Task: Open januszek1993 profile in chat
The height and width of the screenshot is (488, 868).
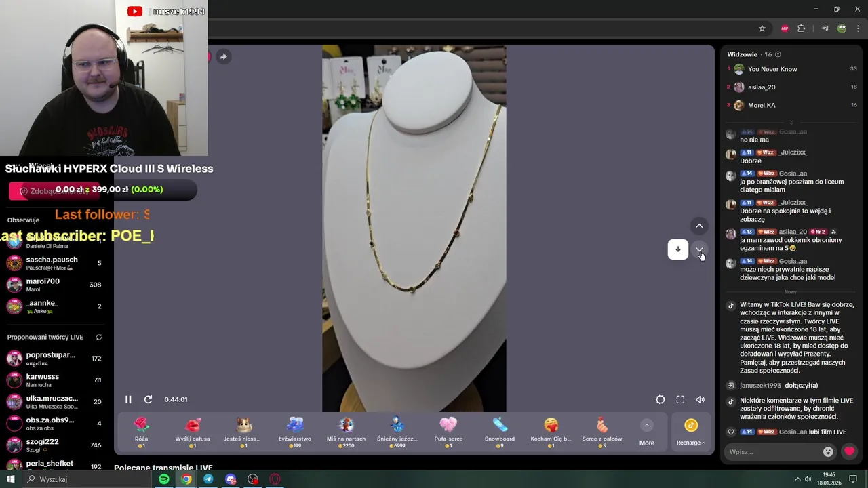Action: (760, 385)
